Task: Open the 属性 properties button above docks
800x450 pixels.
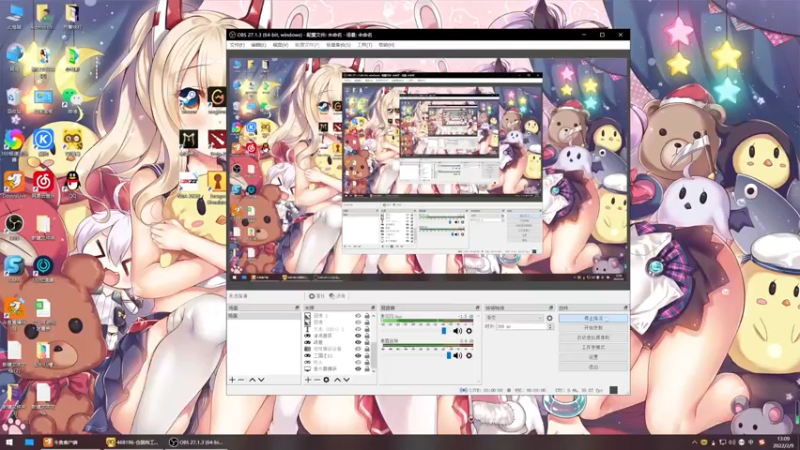Action: [x=317, y=296]
